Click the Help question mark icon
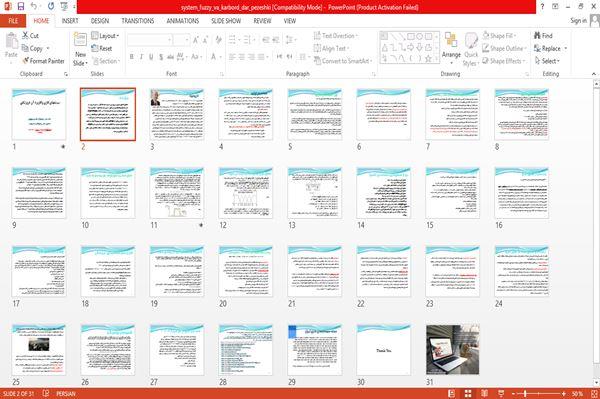The height and width of the screenshot is (399, 600). 542,7
